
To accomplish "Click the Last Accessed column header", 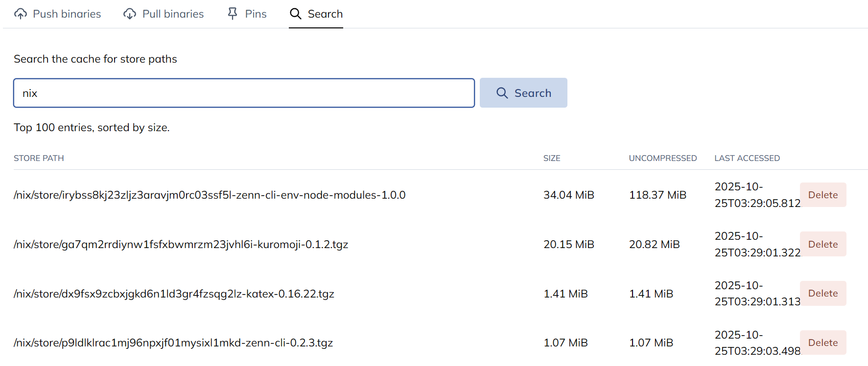I will click(x=747, y=158).
